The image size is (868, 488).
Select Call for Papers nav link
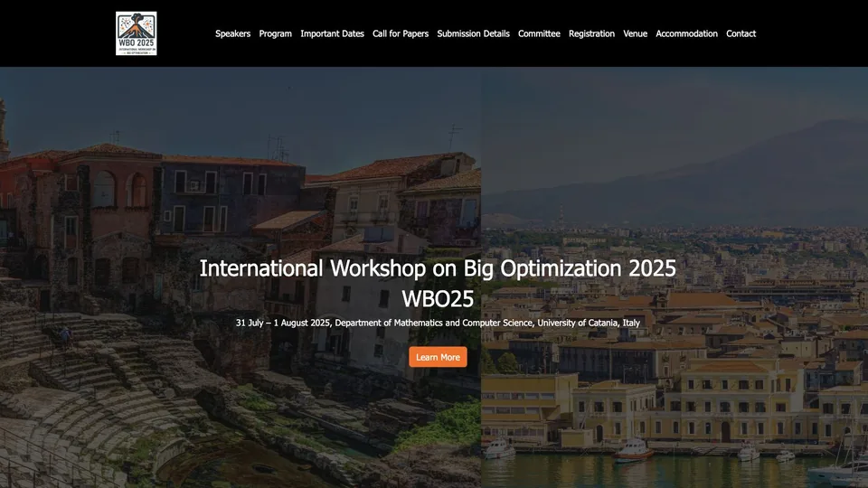(x=401, y=33)
